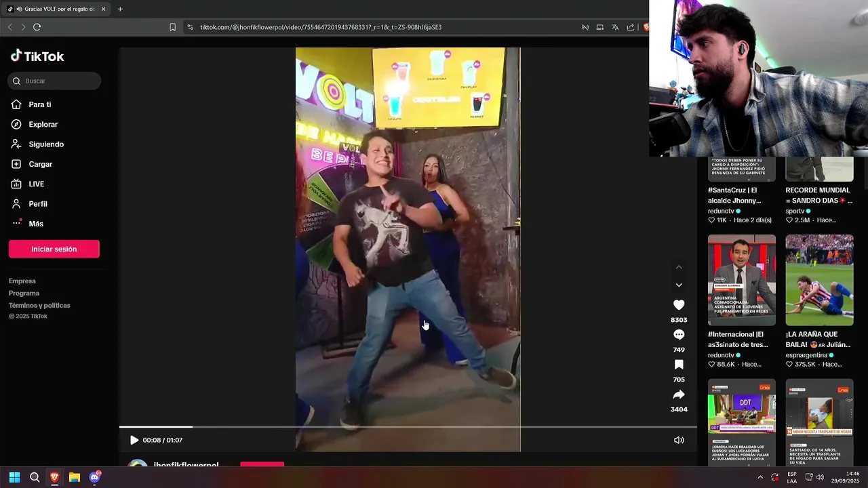Open the LIVE section
The width and height of the screenshot is (868, 488).
click(x=28, y=184)
